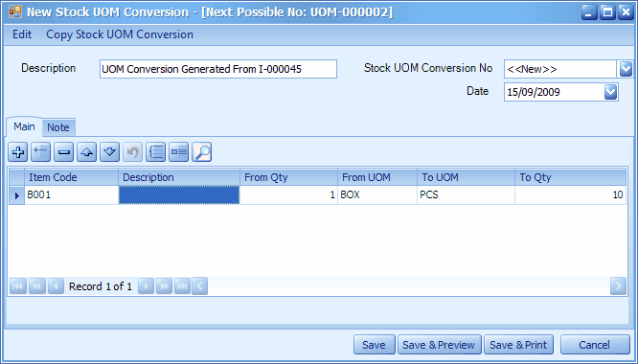
Task: Click the magnifier search icon
Action: point(201,152)
